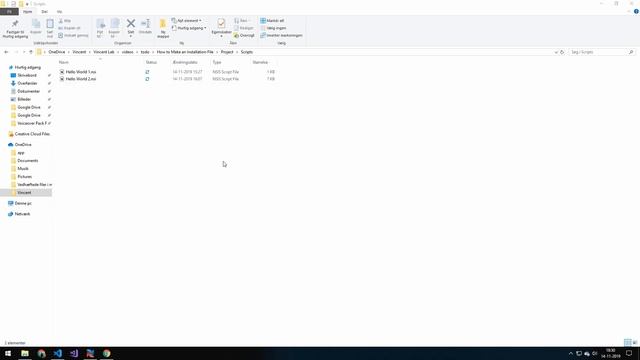Open Musik folder in the navigation pane

23,169
